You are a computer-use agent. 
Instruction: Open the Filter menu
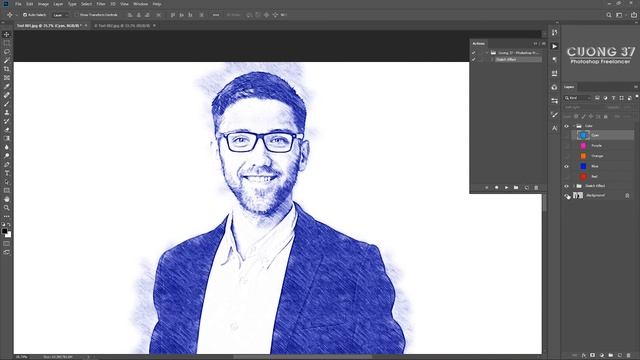[100, 4]
